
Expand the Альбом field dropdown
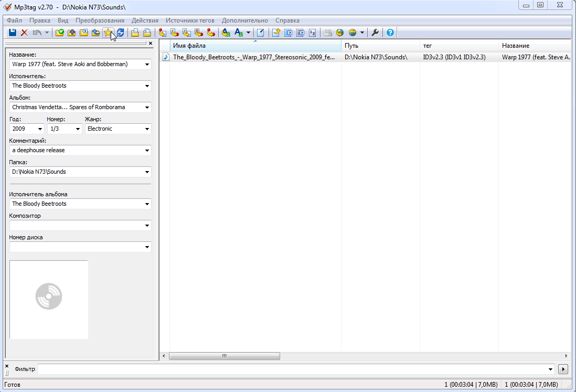point(147,107)
